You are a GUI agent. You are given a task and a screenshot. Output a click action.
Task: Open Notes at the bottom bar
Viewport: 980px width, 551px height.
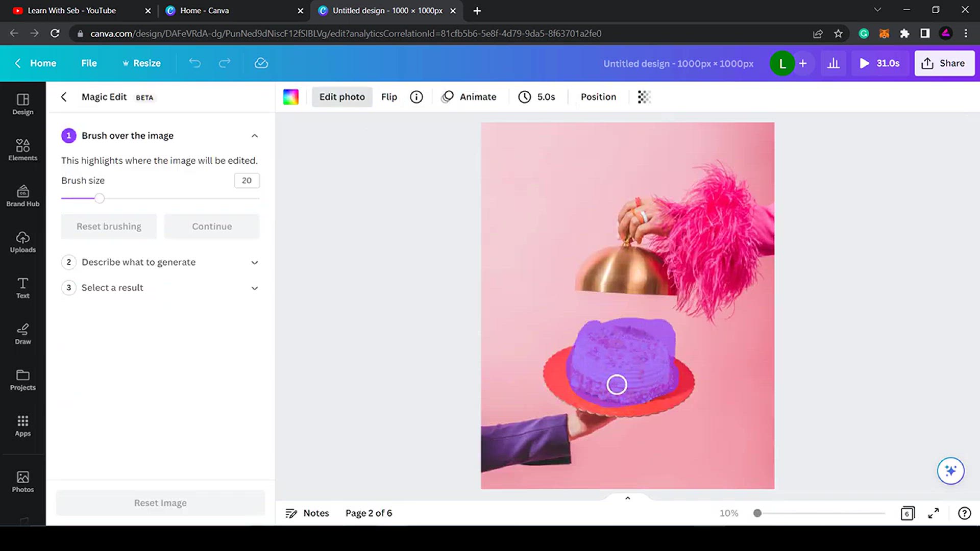coord(307,513)
